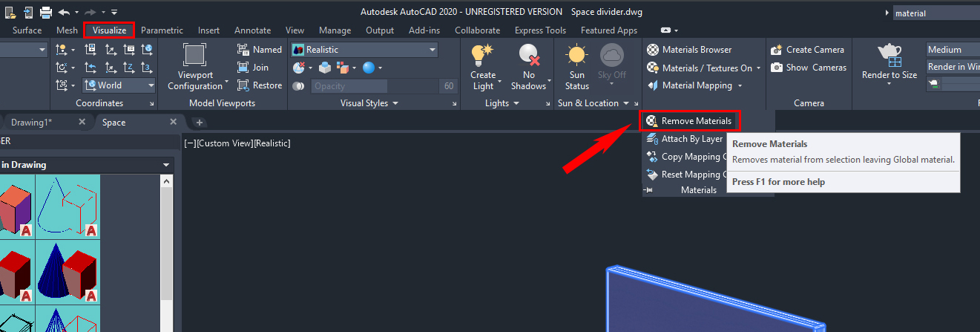Viewport: 980px width, 332px height.
Task: Open the Express Tools ribbon tab
Action: coord(542,30)
